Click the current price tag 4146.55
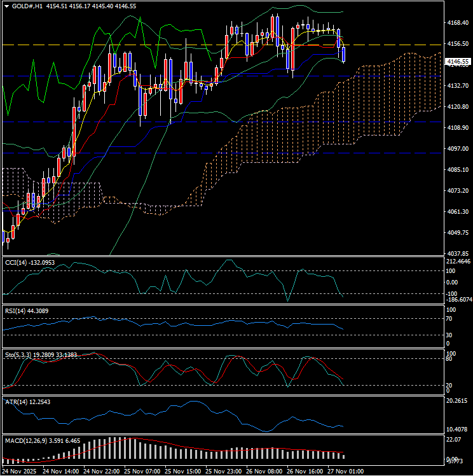 458,62
